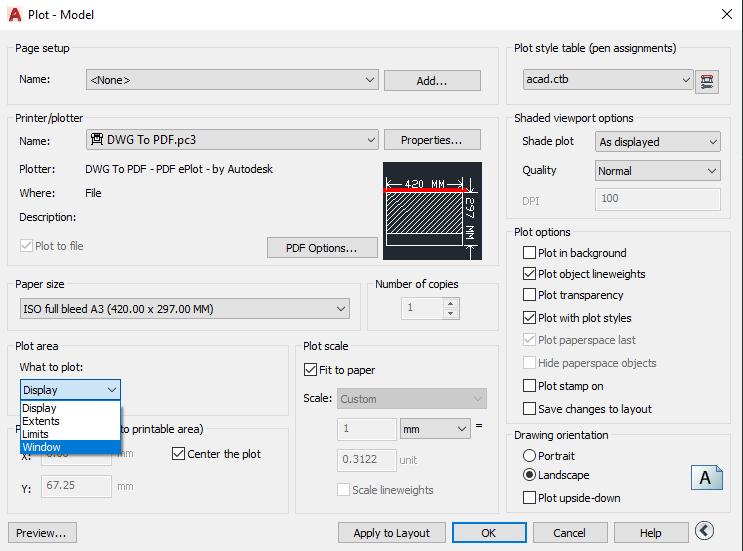
Task: Collapse dialog with the round arrow icon
Action: (x=704, y=531)
